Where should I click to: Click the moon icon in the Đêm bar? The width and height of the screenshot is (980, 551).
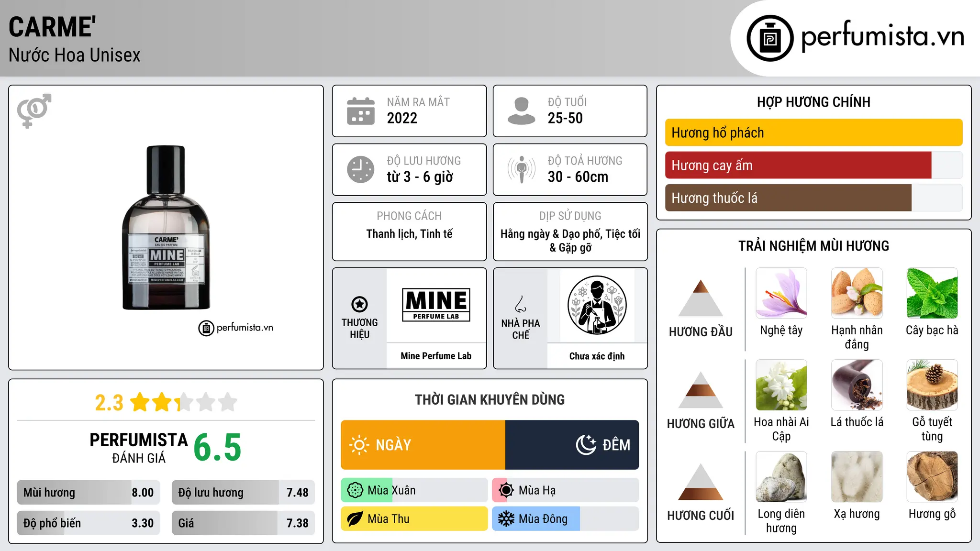[x=586, y=445]
